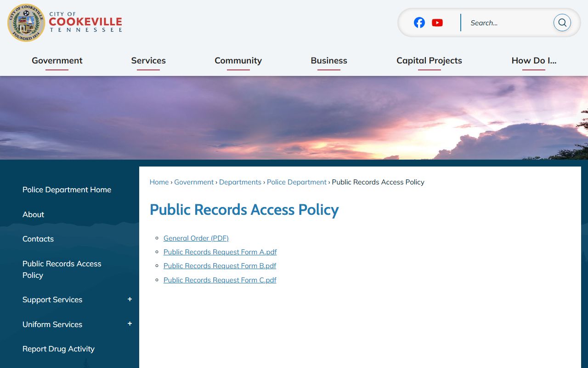Open the Capital Projects menu

[x=429, y=61]
